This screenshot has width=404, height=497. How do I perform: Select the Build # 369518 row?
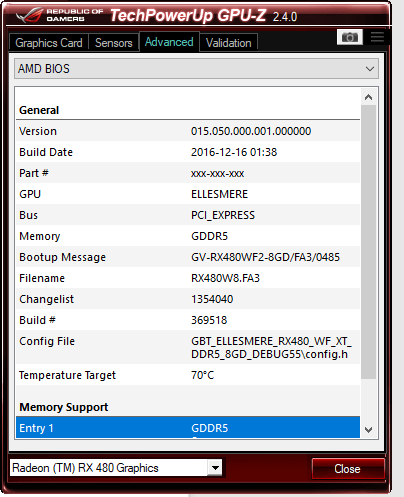coord(188,320)
